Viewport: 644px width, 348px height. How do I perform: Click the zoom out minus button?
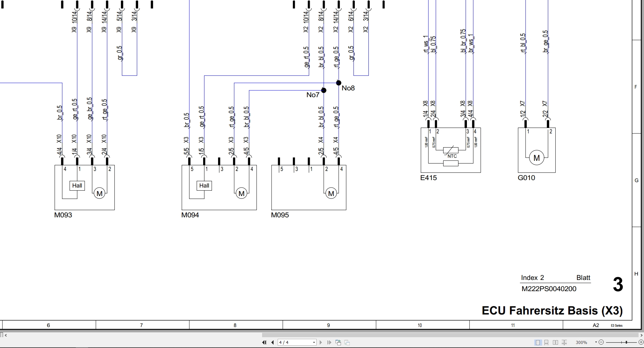coord(601,343)
